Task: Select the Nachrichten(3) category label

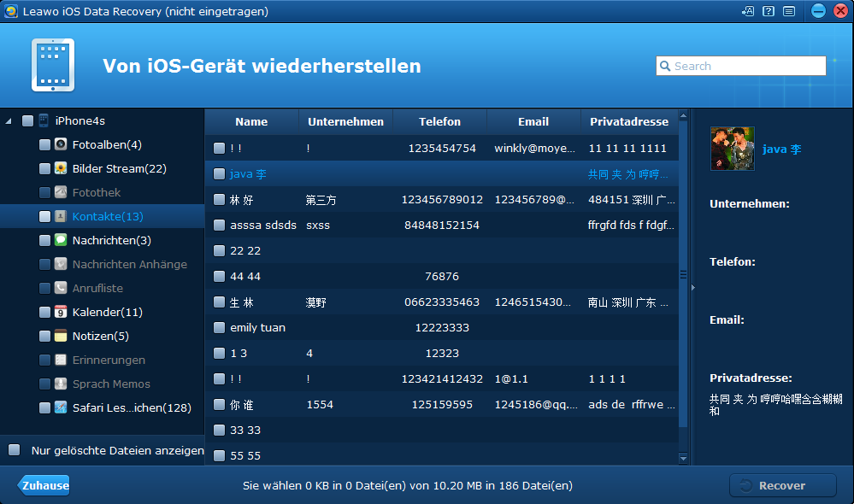Action: [x=112, y=241]
